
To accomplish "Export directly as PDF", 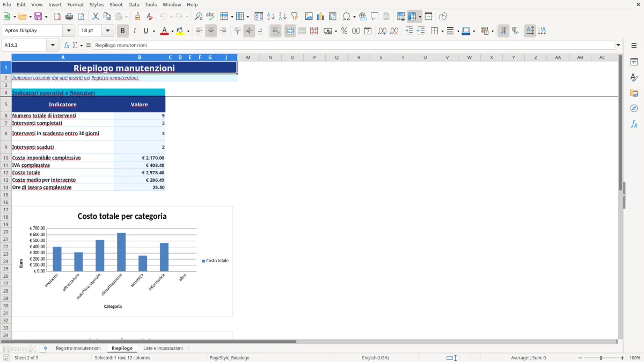I will click(57, 17).
